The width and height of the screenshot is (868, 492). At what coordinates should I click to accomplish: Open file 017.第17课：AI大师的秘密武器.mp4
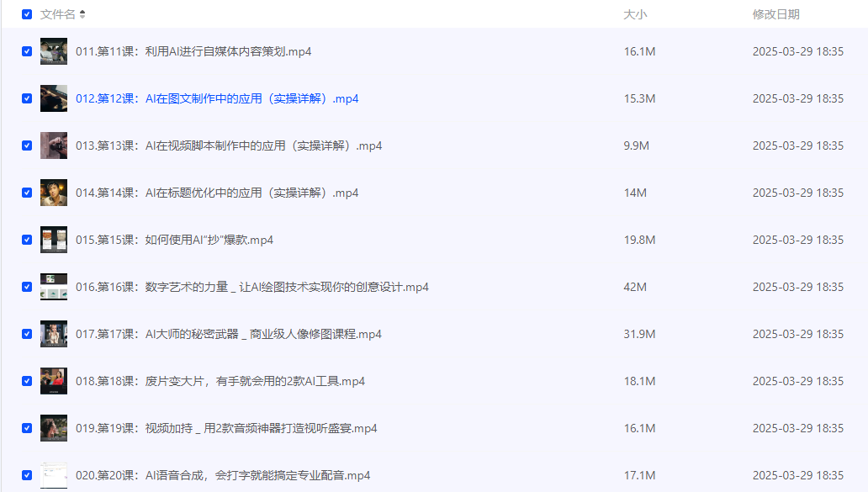click(x=229, y=334)
